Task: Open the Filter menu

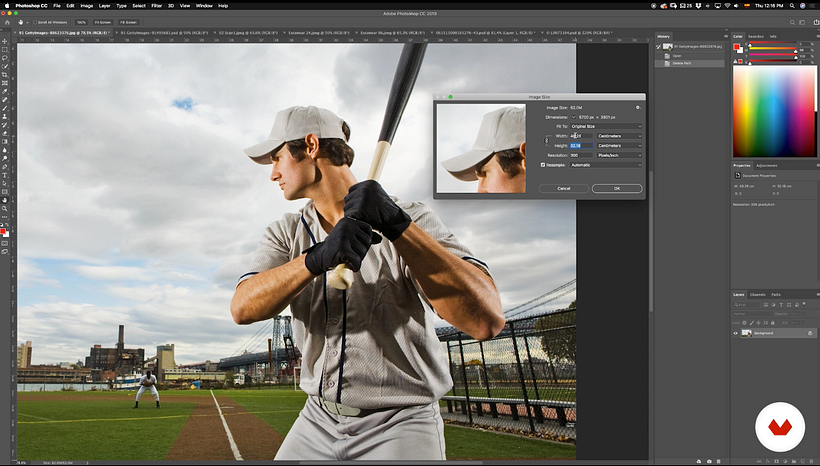Action: [156, 6]
